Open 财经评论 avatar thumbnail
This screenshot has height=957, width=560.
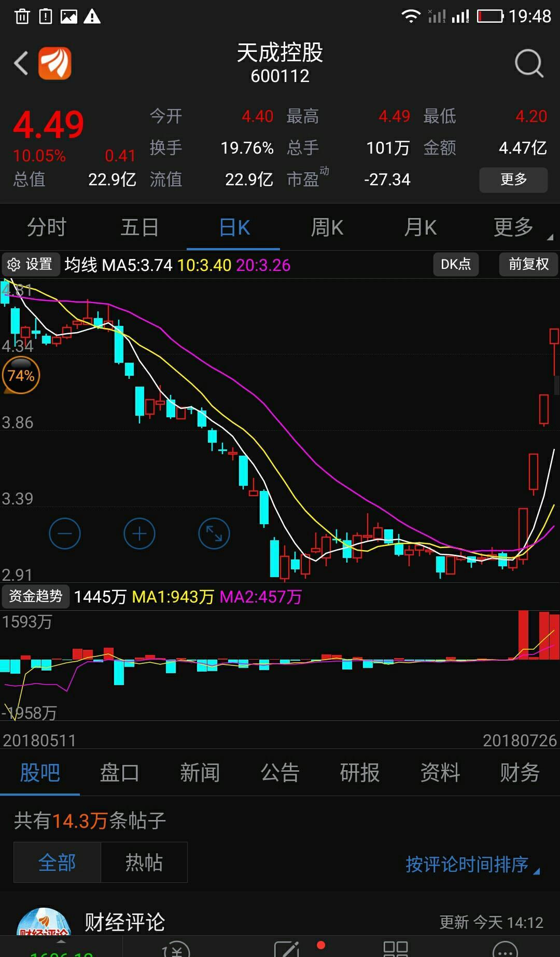44,921
